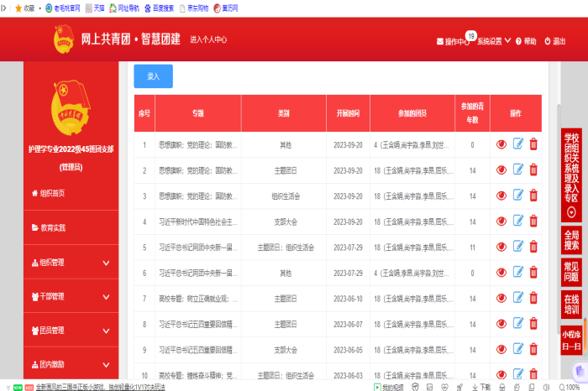Click the edit icon in row 5

coord(517,248)
